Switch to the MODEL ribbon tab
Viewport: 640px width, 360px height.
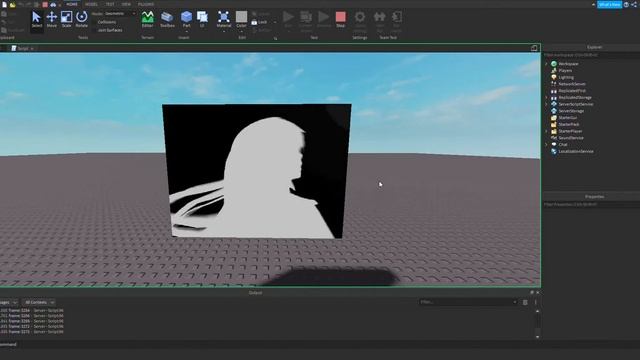click(x=91, y=4)
